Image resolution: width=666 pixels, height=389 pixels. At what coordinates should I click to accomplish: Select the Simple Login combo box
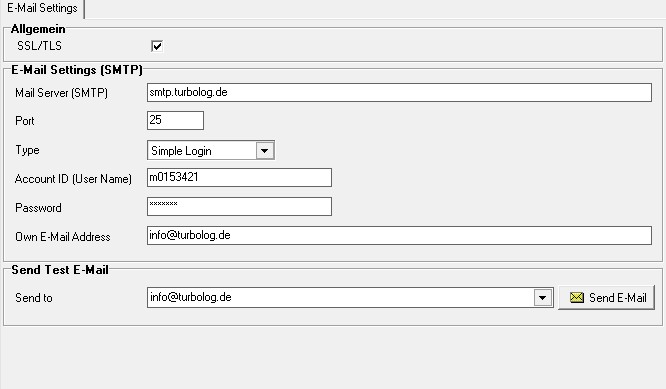pyautogui.click(x=211, y=151)
